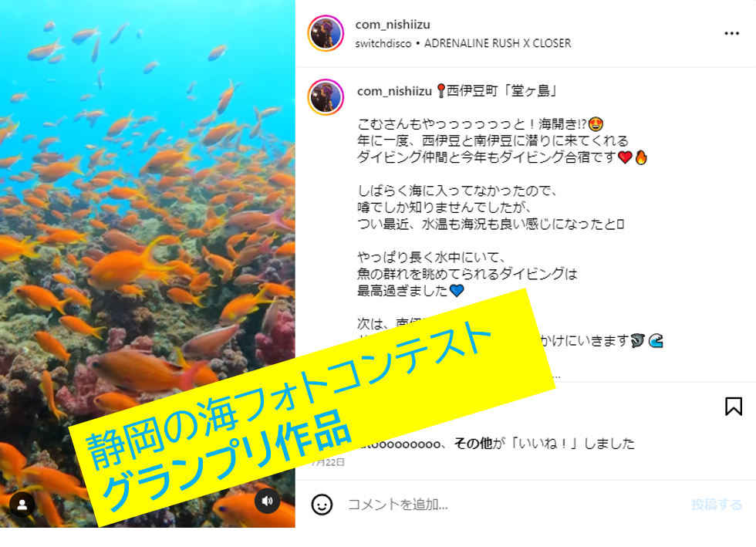Click the underwater fish video
756x547 pixels.
147,193
